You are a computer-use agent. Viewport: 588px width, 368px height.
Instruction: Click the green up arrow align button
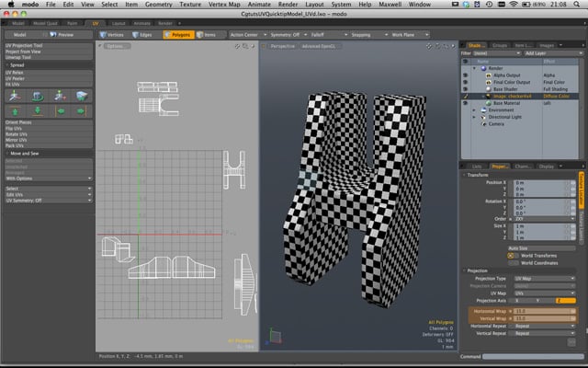(x=15, y=111)
